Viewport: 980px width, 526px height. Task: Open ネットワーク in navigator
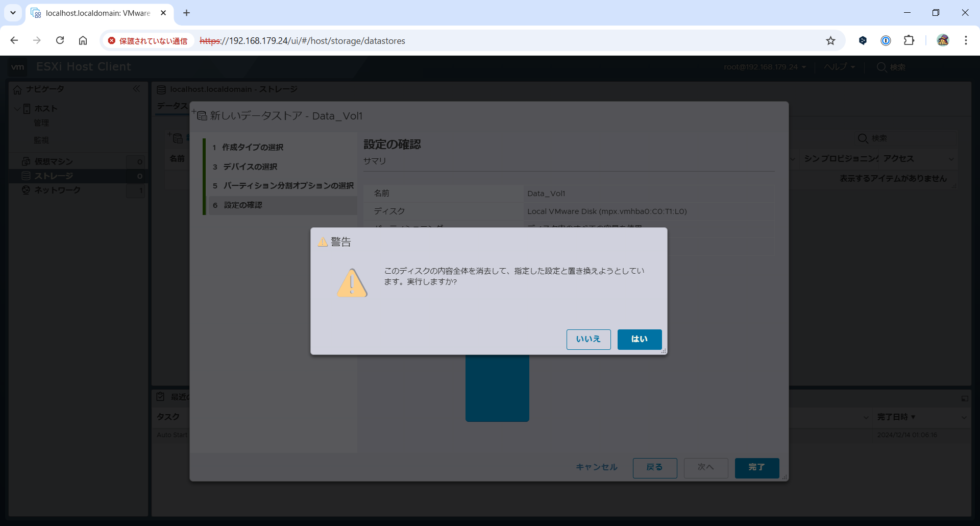(x=57, y=190)
